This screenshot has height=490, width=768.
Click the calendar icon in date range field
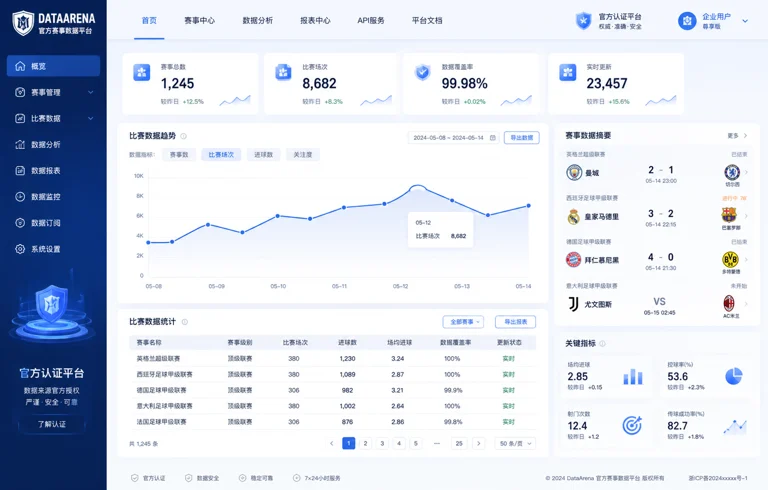493,138
